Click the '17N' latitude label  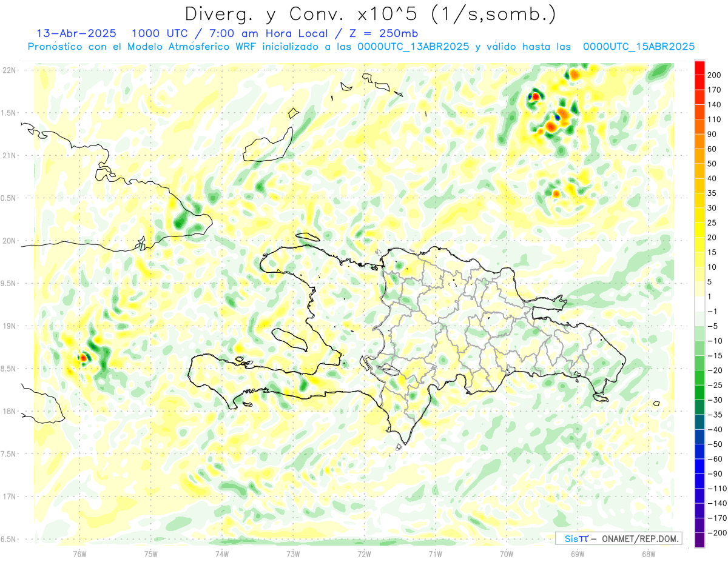(9, 497)
